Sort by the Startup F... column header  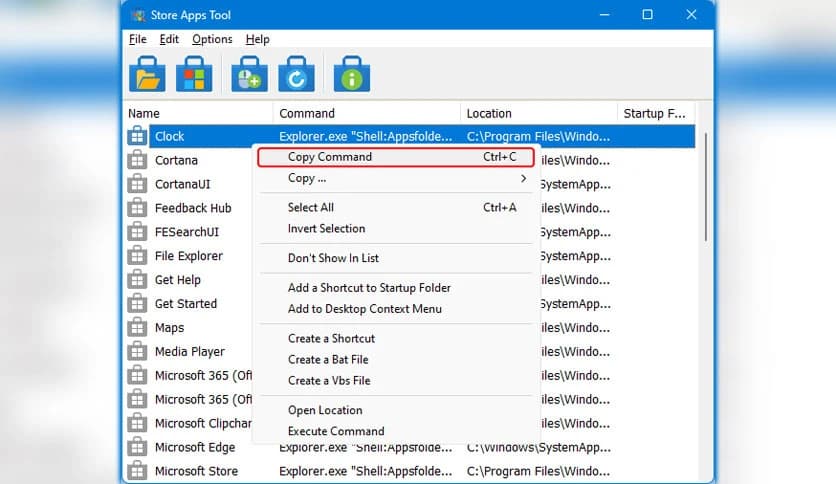656,114
